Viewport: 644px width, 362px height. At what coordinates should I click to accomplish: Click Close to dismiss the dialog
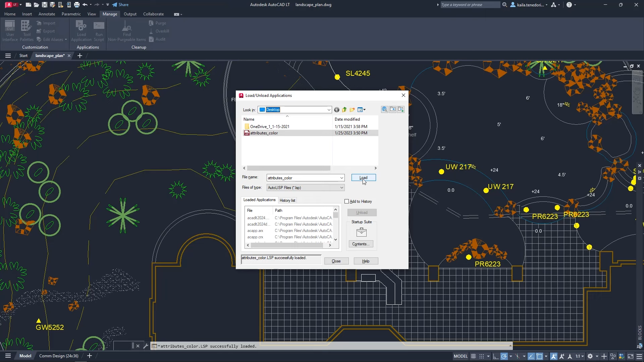tap(337, 261)
